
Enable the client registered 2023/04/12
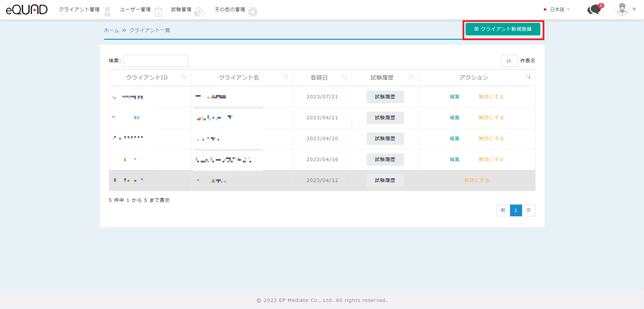click(x=476, y=180)
